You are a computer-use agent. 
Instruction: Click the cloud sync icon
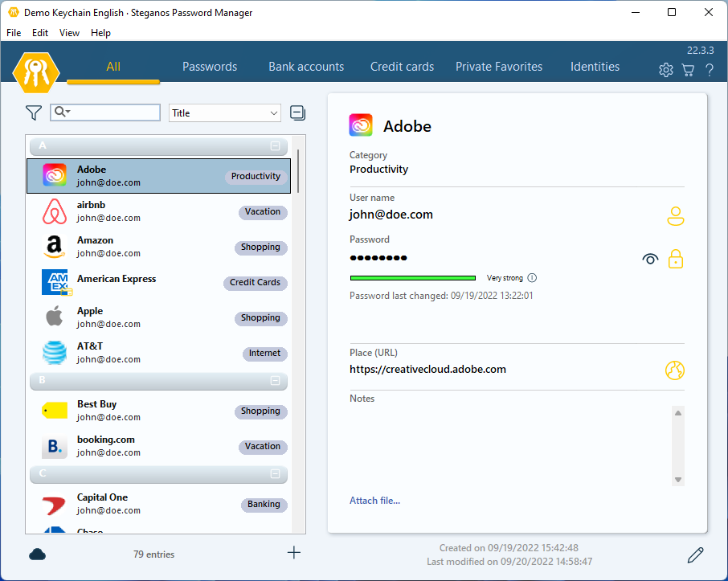(37, 554)
